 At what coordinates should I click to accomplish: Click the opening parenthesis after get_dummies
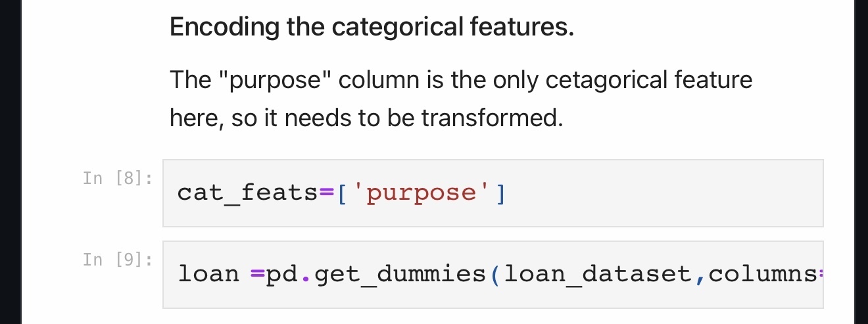[x=494, y=274]
